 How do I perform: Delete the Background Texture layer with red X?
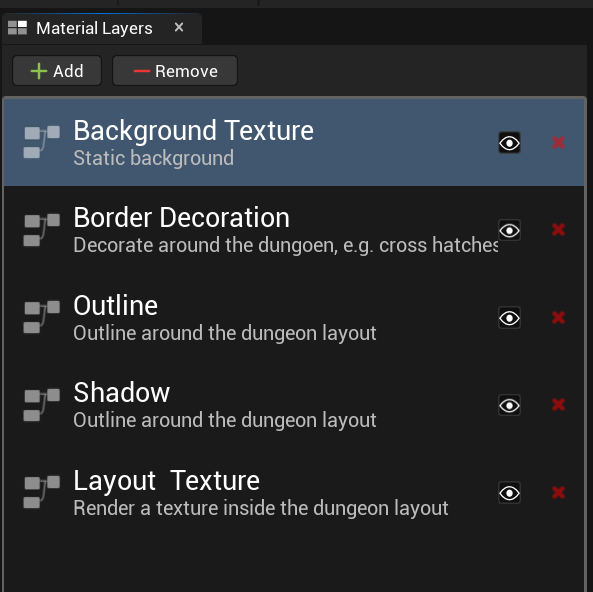[x=558, y=143]
